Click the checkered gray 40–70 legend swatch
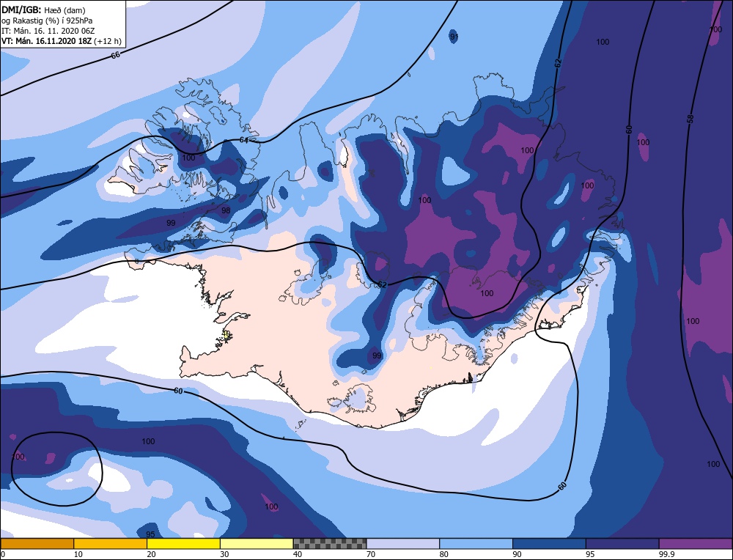Viewport: 733px width, 560px height. 330,544
